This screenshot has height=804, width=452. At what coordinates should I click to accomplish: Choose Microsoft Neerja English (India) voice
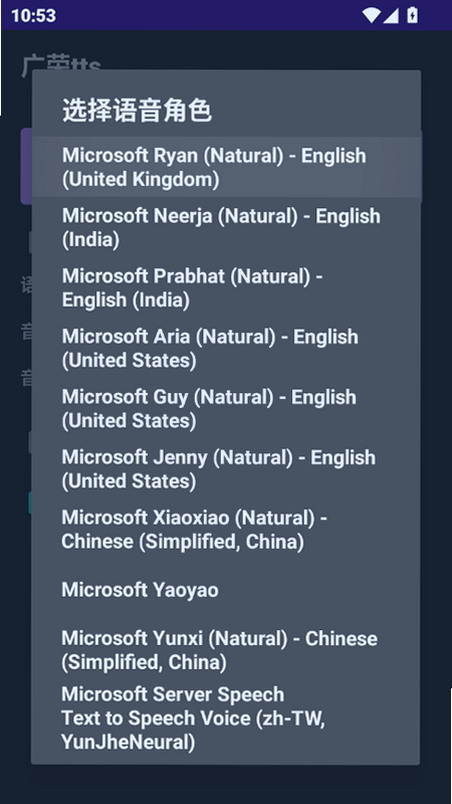tap(226, 228)
